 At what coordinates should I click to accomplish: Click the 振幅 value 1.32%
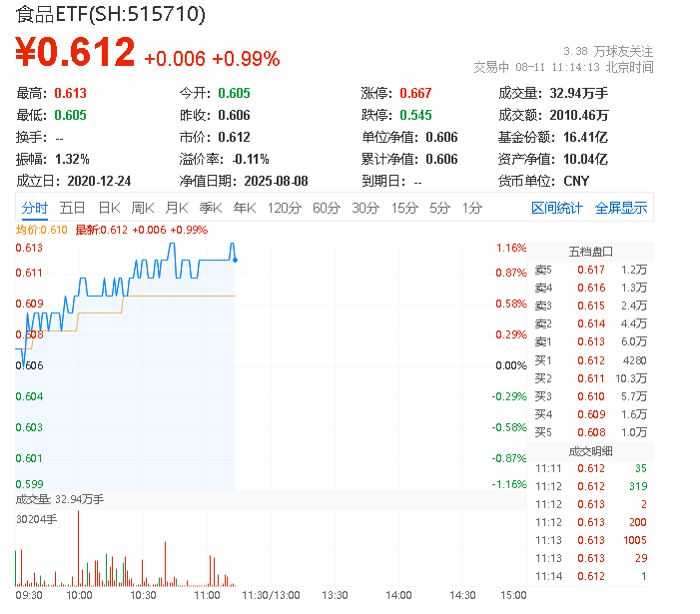click(x=72, y=159)
